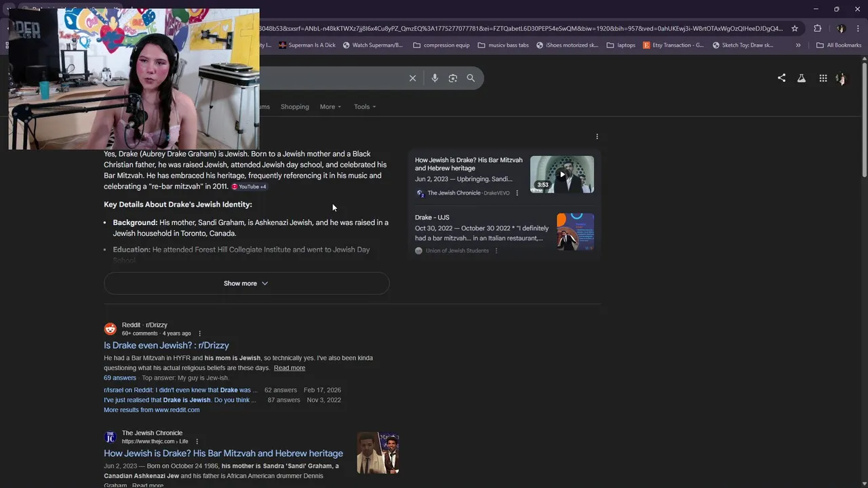Show more bookmarks with double chevron
This screenshot has width=868, height=488.
point(798,45)
